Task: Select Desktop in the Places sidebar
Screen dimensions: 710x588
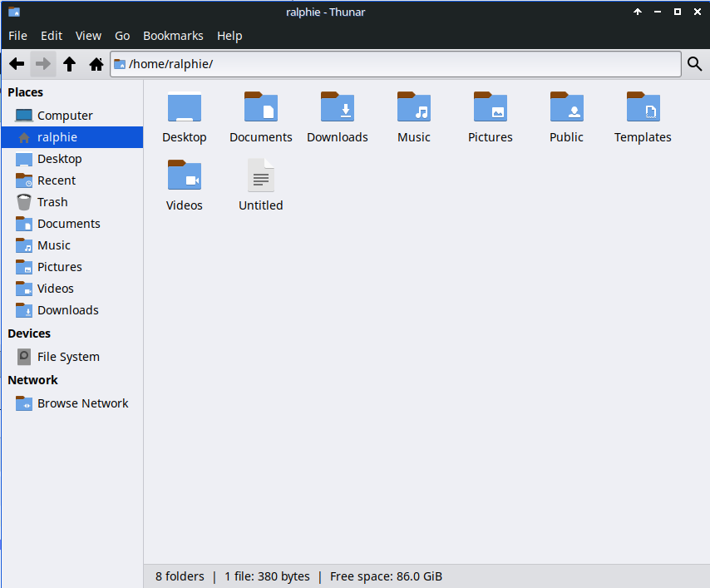Action: [x=72, y=159]
